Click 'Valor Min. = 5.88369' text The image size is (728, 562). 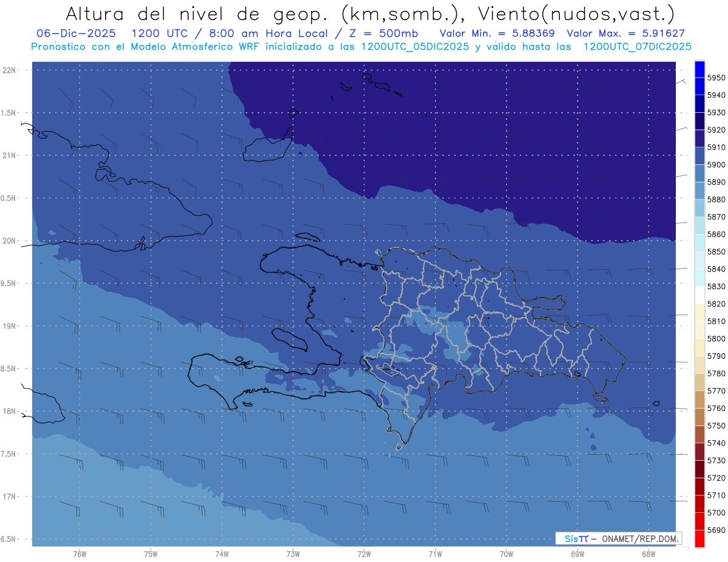point(496,33)
